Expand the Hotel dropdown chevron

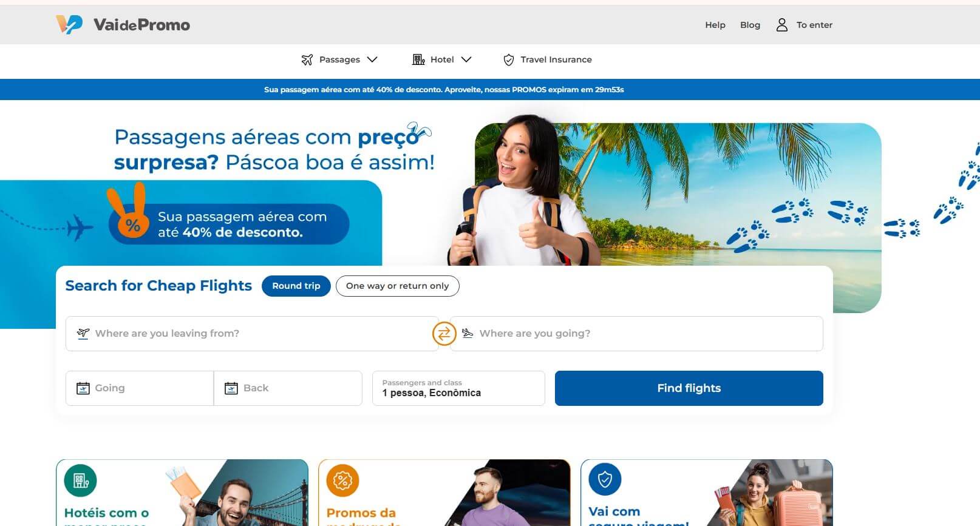[466, 59]
